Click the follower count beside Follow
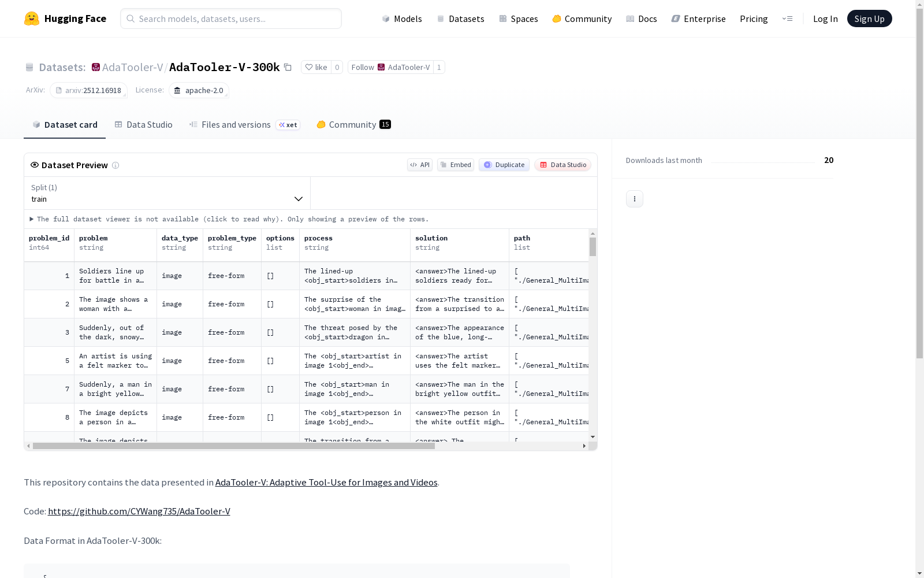924x578 pixels. pyautogui.click(x=439, y=67)
